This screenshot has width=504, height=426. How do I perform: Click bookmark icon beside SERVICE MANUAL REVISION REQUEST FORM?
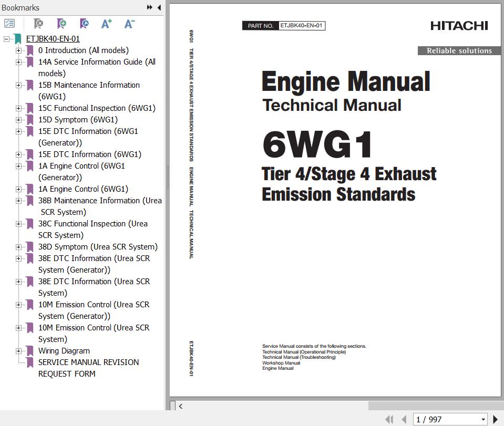(x=30, y=362)
